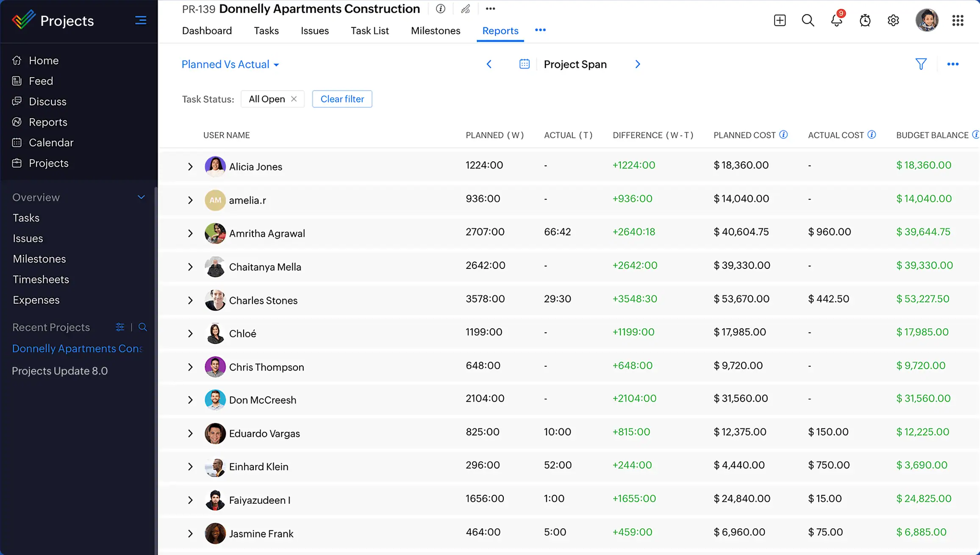The width and height of the screenshot is (980, 555).
Task: Open the filter funnel for the report
Action: 921,64
